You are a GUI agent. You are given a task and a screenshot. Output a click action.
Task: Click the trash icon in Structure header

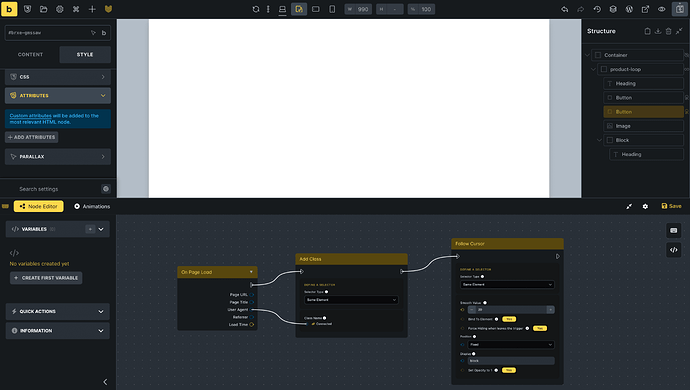click(668, 31)
